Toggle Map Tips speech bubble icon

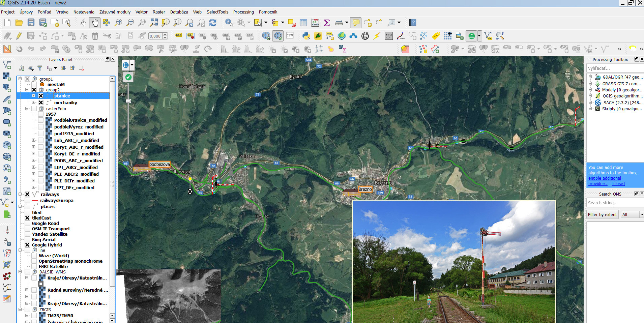(356, 23)
